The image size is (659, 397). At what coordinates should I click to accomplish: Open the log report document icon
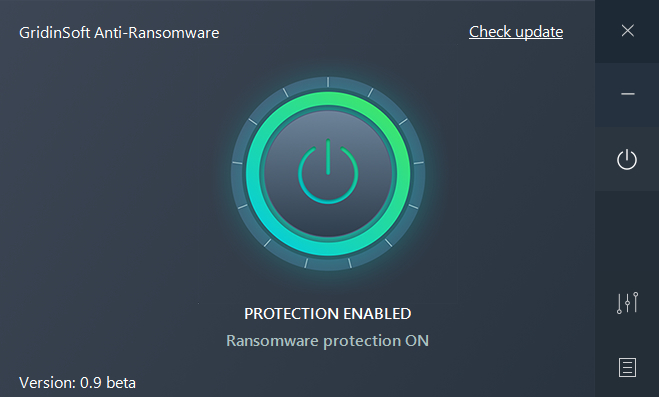(x=627, y=368)
